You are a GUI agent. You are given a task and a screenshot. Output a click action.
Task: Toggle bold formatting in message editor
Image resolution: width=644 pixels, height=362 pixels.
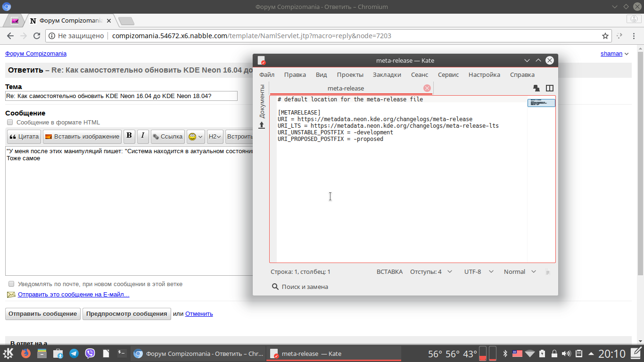click(x=129, y=136)
